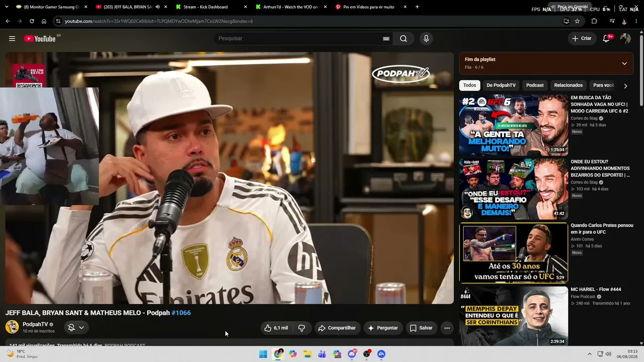Open File Explorer from the taskbar

coord(307,354)
